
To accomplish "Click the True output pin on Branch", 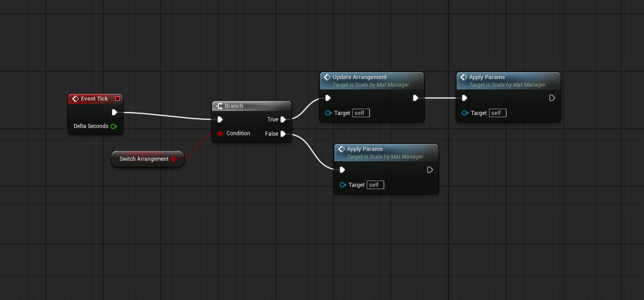I will (283, 119).
